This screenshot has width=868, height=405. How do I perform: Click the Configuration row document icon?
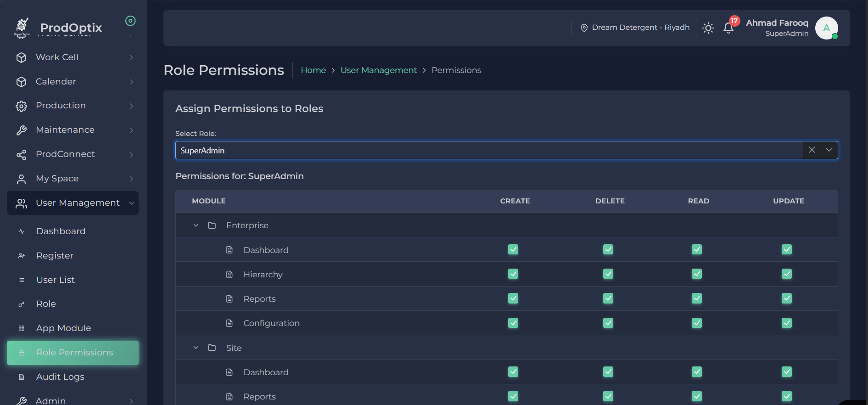[230, 323]
